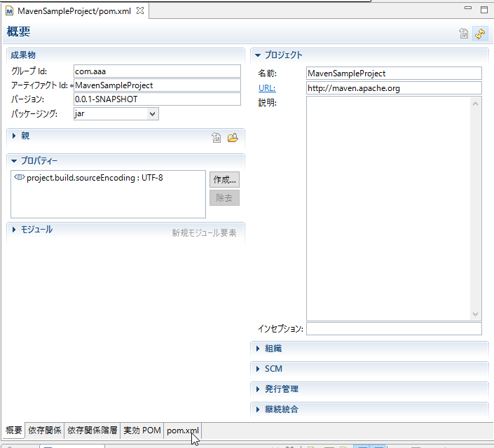Click the グループ Id field
494x448 pixels.
point(157,71)
